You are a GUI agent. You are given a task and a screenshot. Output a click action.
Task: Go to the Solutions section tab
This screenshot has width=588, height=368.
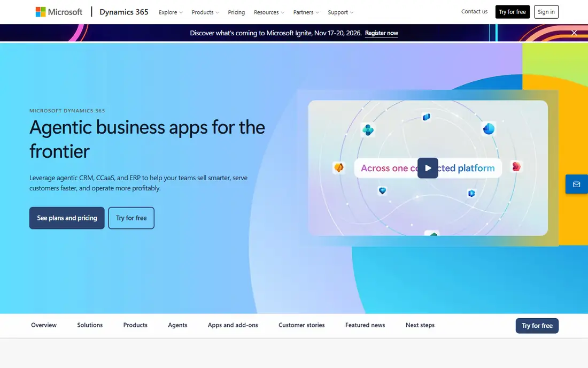click(90, 325)
